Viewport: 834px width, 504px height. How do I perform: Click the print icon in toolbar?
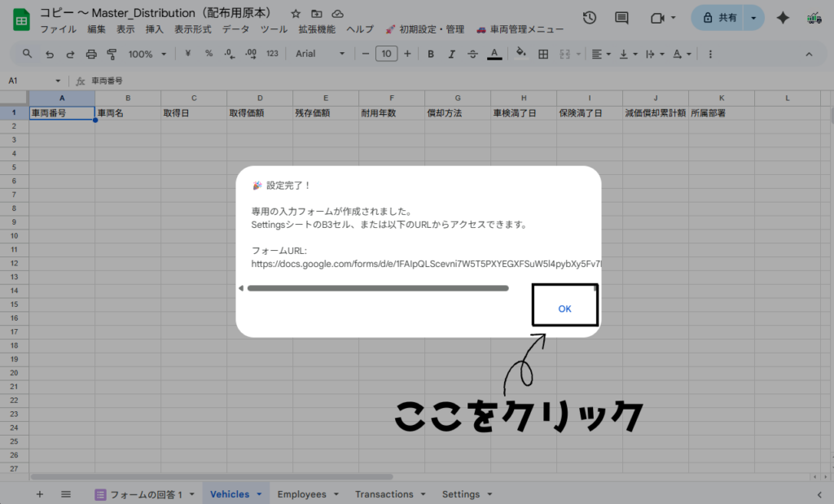point(91,54)
